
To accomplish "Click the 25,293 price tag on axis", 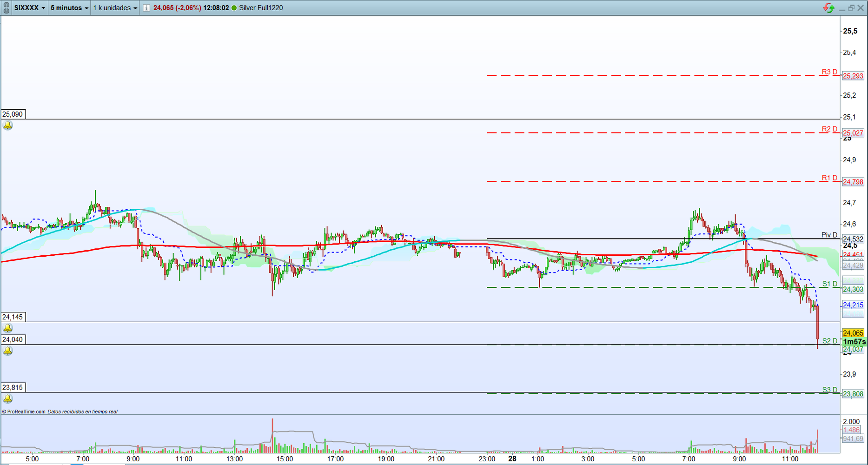I will pyautogui.click(x=853, y=76).
